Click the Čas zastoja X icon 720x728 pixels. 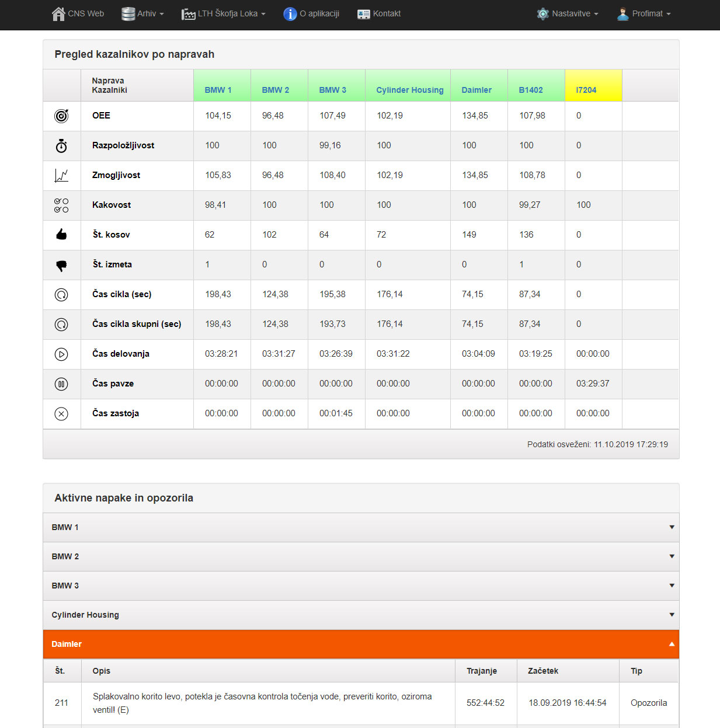pyautogui.click(x=61, y=414)
